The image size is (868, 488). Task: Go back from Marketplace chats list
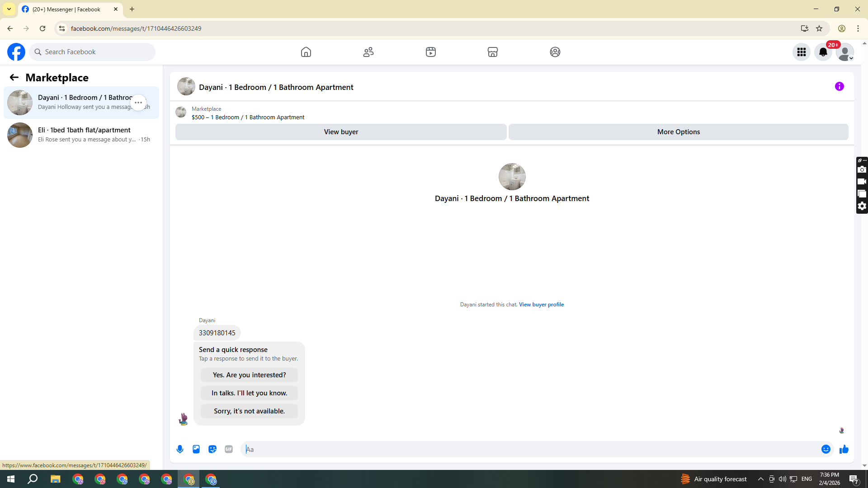[x=14, y=77]
